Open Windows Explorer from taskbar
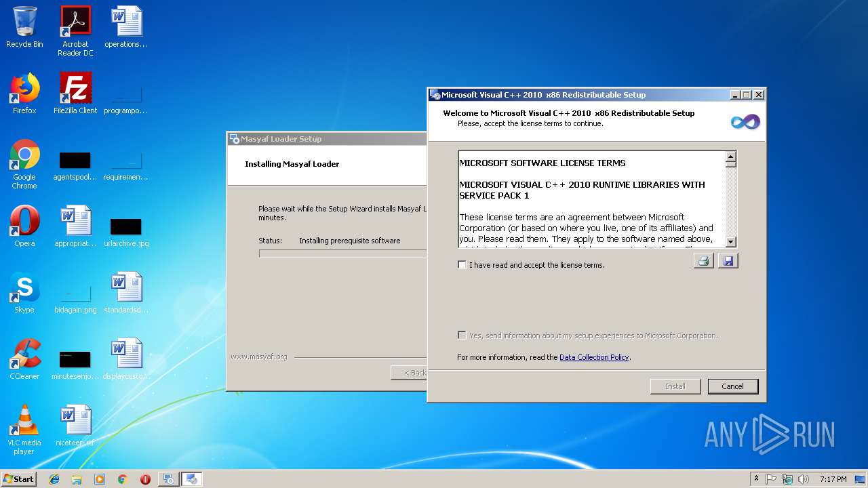This screenshot has width=868, height=488. coord(77,479)
